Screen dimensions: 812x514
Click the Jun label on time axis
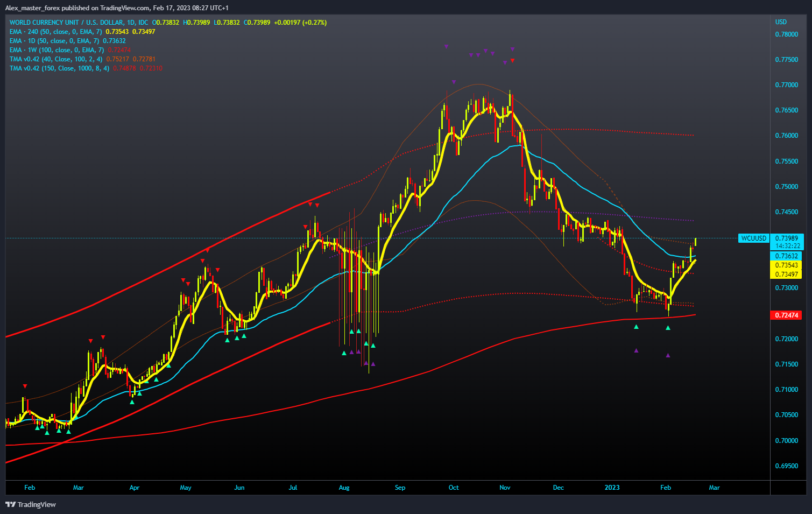click(239, 488)
